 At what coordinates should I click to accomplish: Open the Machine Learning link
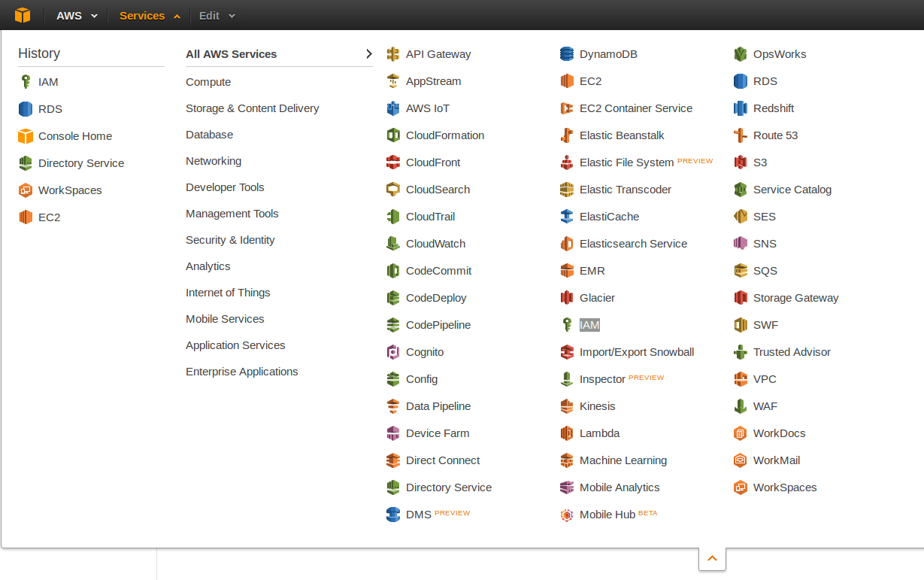click(x=623, y=460)
